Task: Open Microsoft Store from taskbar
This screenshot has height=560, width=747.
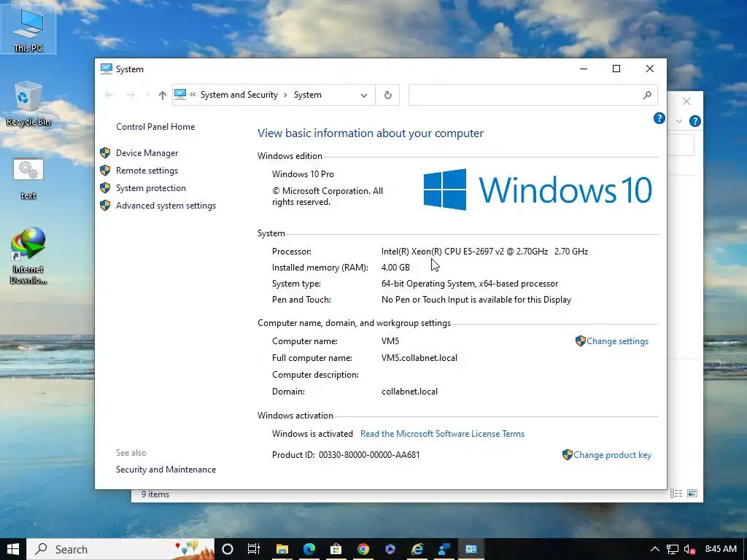Action: point(336,549)
